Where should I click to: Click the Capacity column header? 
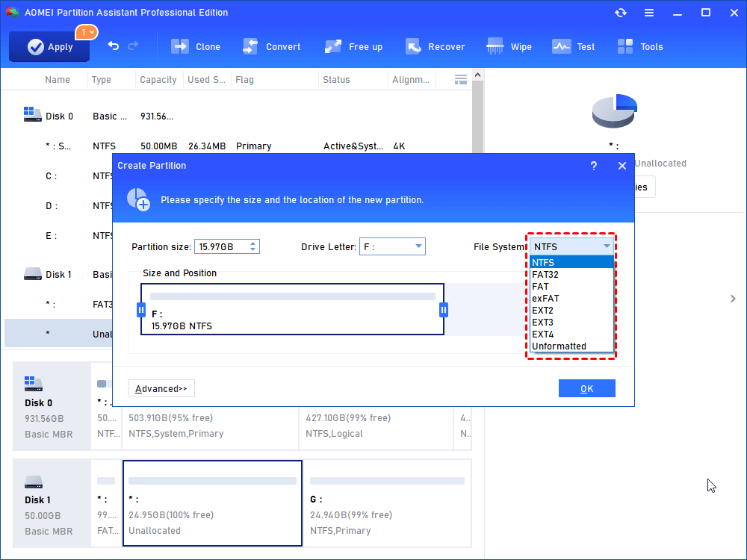pyautogui.click(x=158, y=80)
